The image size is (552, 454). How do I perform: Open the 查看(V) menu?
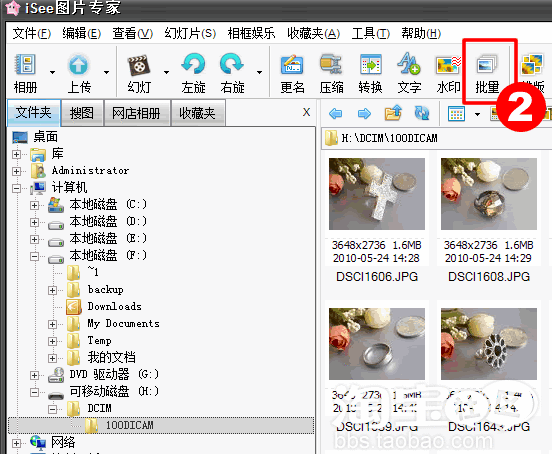(x=132, y=33)
